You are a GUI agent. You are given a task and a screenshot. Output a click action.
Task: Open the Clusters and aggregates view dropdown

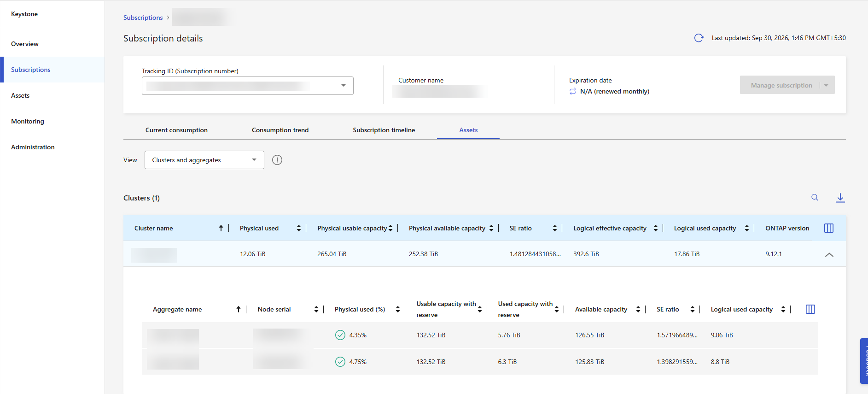[x=204, y=160]
